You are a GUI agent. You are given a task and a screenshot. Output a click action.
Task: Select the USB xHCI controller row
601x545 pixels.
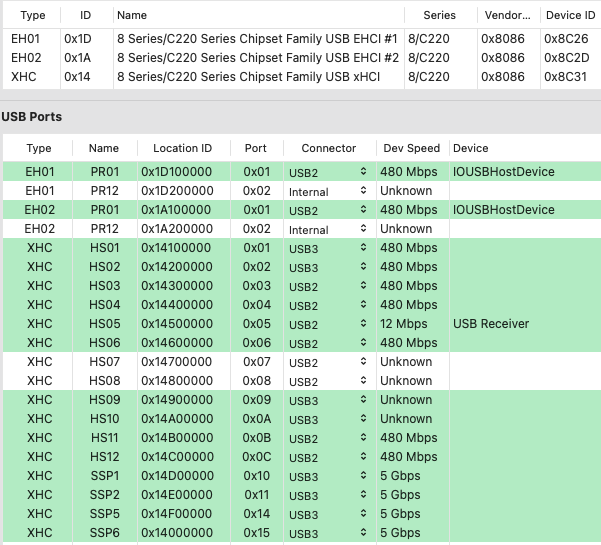coord(302,77)
